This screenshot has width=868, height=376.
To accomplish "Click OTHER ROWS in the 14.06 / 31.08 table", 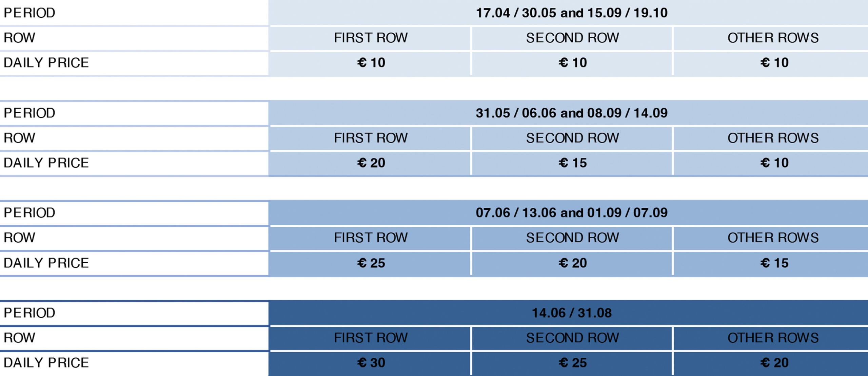I will click(x=773, y=338).
